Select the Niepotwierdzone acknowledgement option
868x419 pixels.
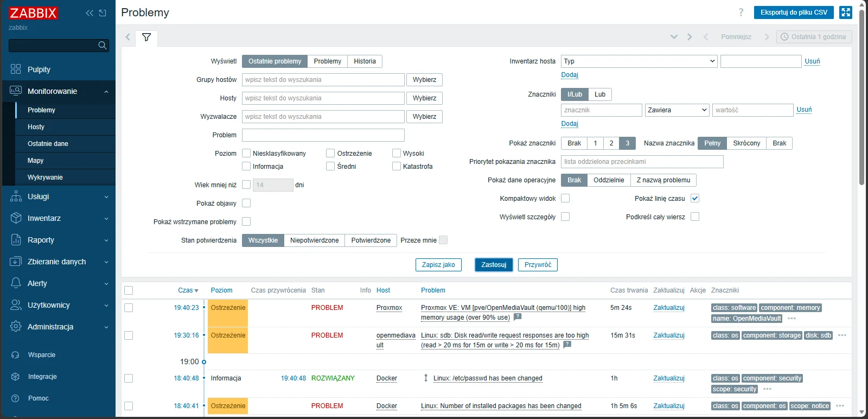click(x=314, y=240)
